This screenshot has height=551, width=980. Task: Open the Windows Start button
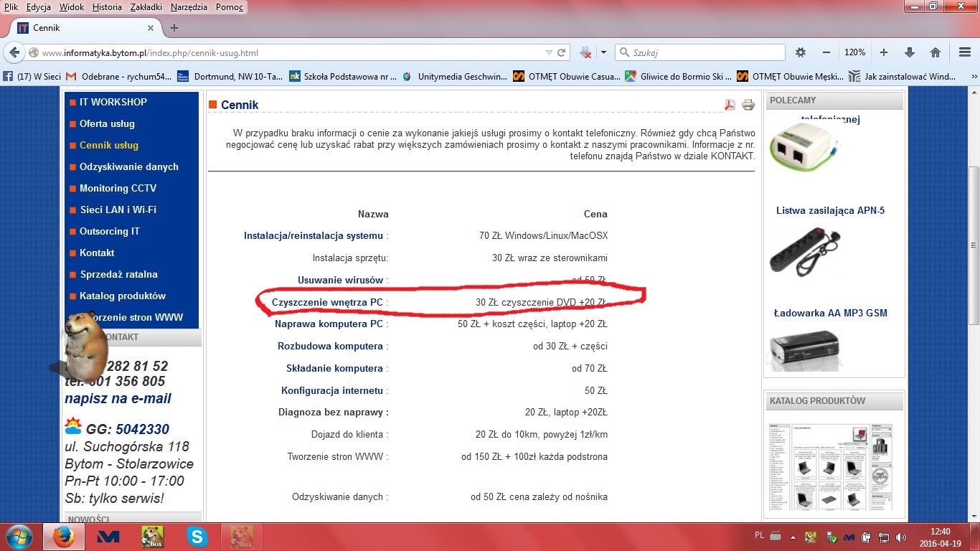(x=19, y=537)
